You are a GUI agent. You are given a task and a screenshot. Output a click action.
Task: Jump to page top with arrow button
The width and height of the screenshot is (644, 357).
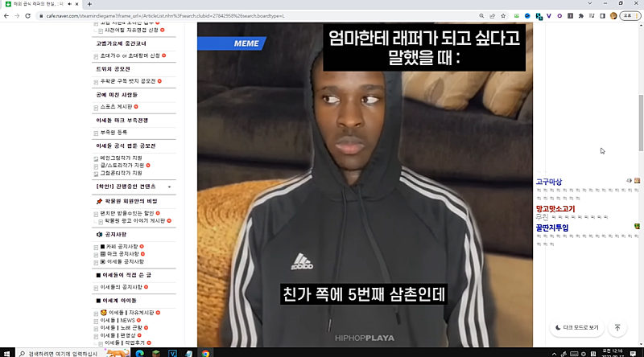point(617,327)
